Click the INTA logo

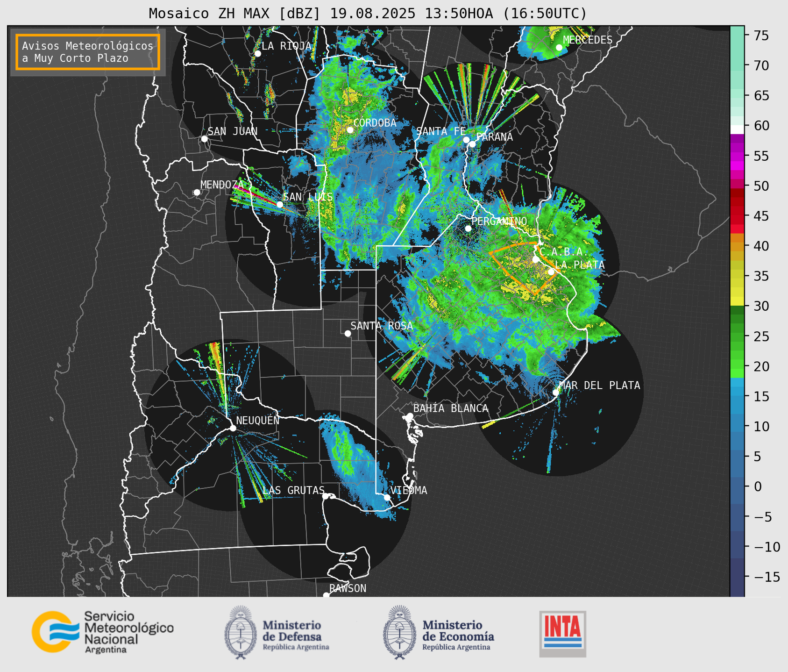click(562, 634)
